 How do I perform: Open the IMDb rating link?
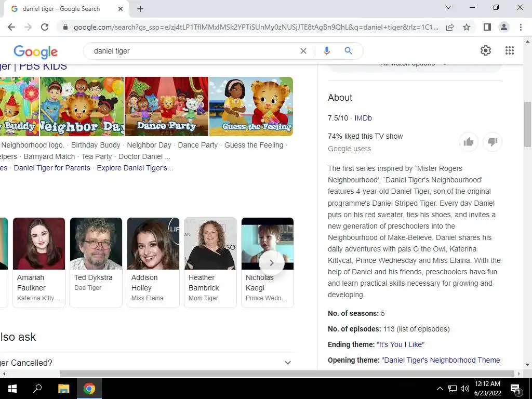(363, 118)
